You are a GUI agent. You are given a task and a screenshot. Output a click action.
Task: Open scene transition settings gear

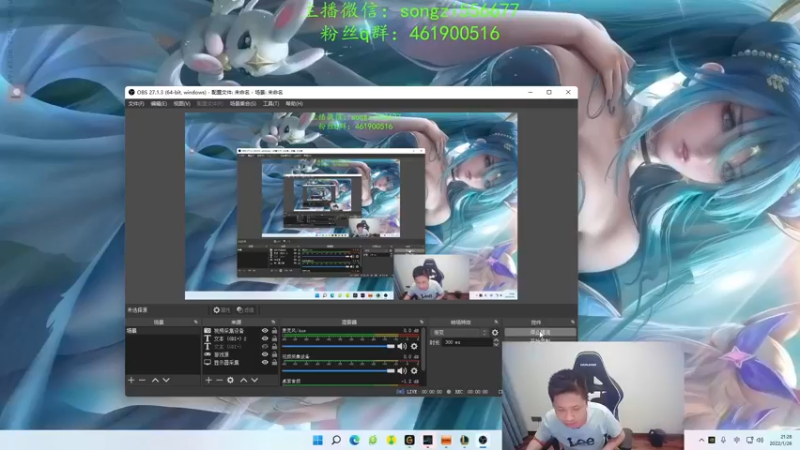point(495,333)
